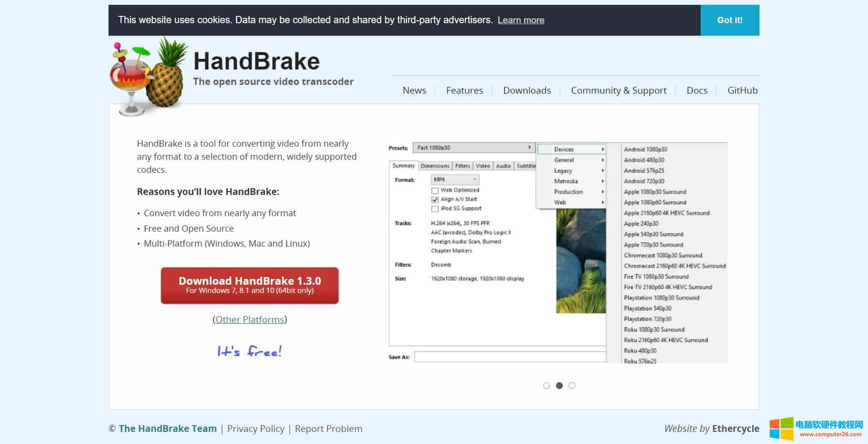Screen dimensions: 868x444
Task: Dismiss cookie banner with Got it!
Action: coord(730,20)
